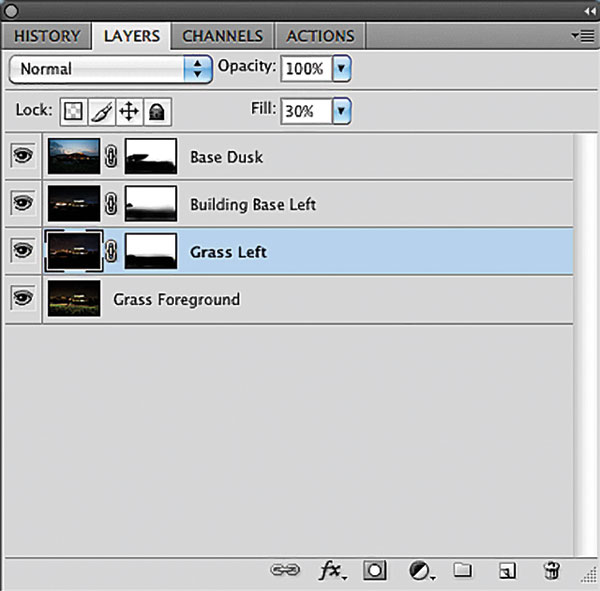Click the Fill label
Screen dimensions: 600x591
pos(263,108)
